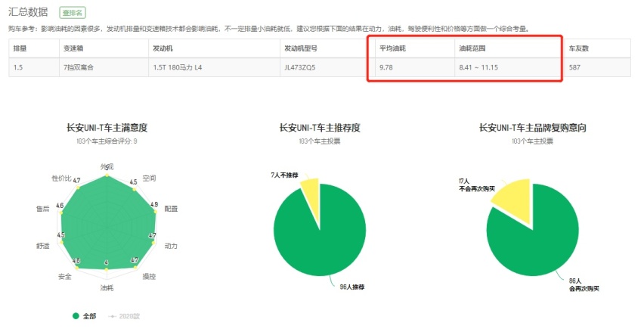
Task: Click the 购车参考 note text
Action: click(268, 29)
